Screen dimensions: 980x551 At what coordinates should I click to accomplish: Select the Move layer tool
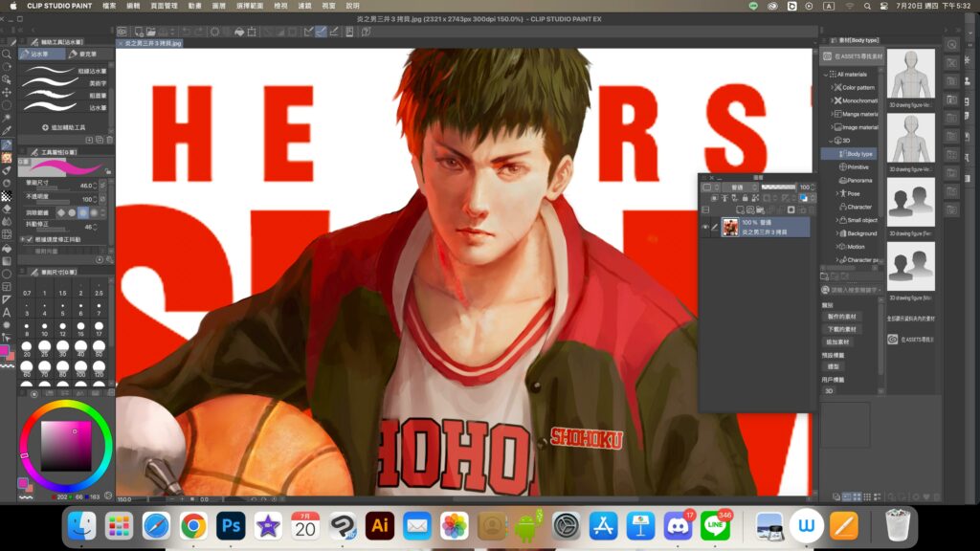tap(7, 92)
